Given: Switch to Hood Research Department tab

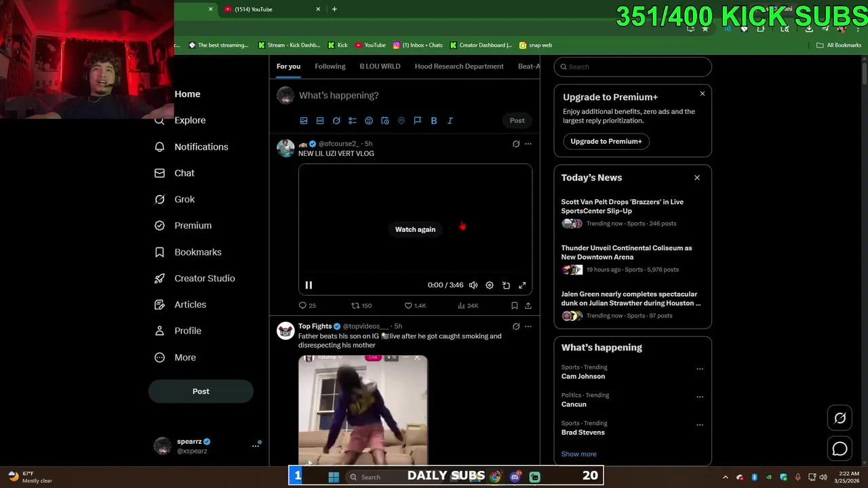Looking at the screenshot, I should coord(459,66).
